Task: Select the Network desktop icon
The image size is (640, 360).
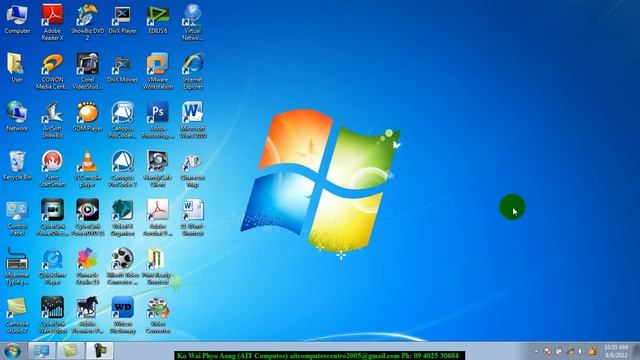Action: tap(17, 116)
